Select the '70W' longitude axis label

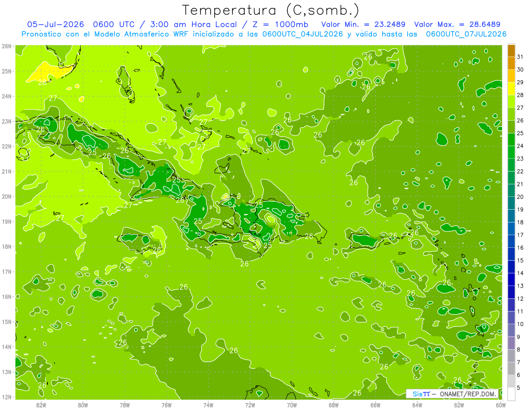pos(292,405)
